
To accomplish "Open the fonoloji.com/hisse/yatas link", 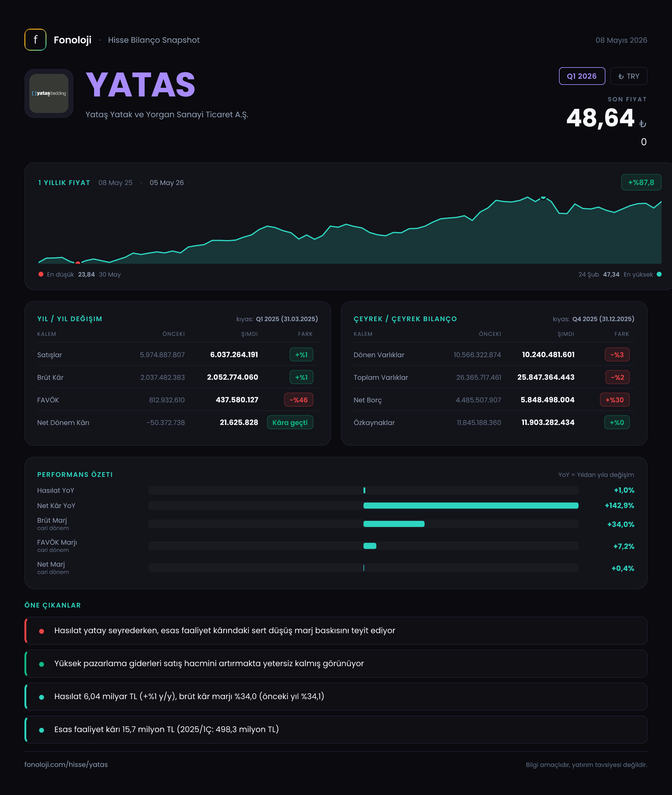I will 66,764.
